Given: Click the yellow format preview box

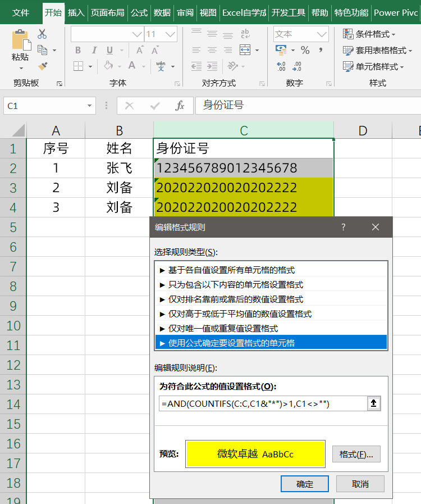Looking at the screenshot, I should pyautogui.click(x=255, y=454).
